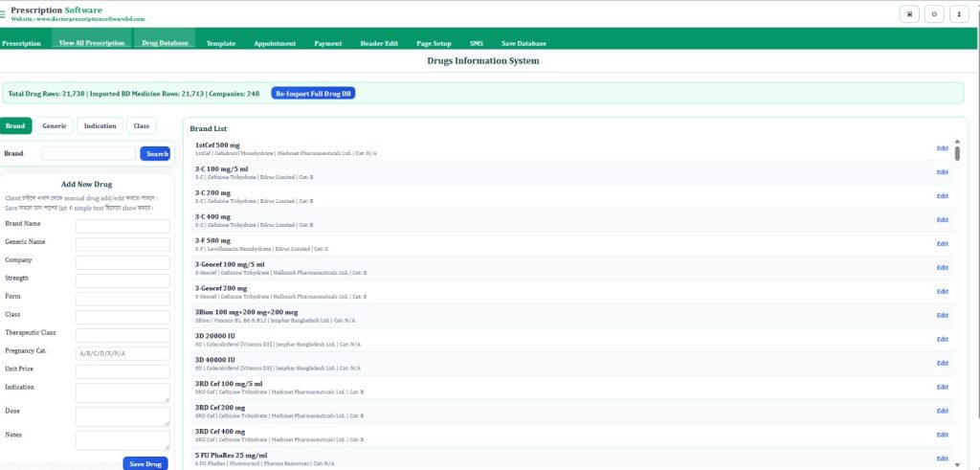
Task: Click the Company input field
Action: click(122, 262)
